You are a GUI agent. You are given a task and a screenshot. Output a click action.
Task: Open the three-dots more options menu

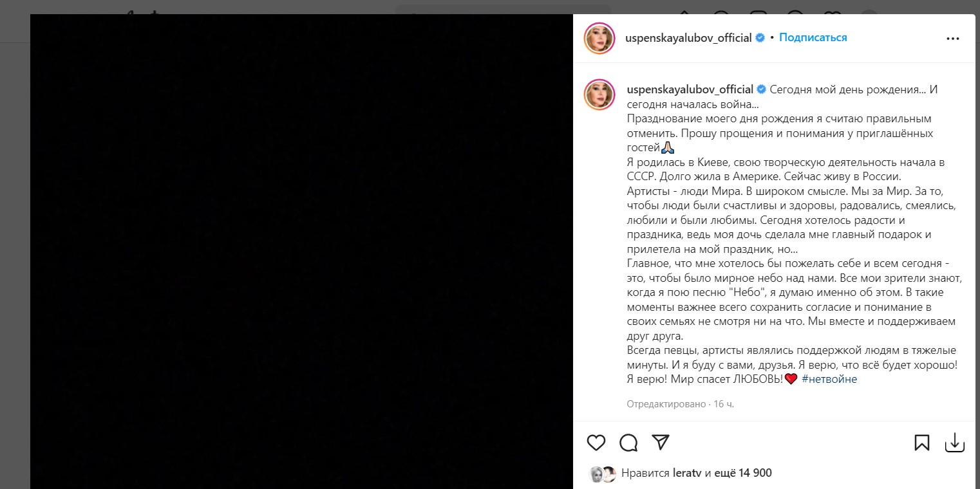click(953, 39)
